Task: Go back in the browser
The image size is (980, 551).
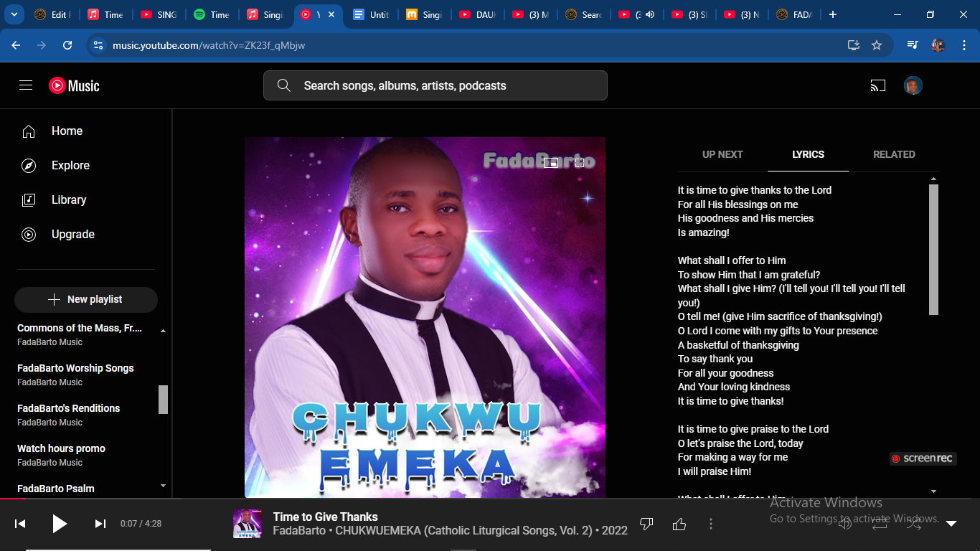Action: point(16,45)
